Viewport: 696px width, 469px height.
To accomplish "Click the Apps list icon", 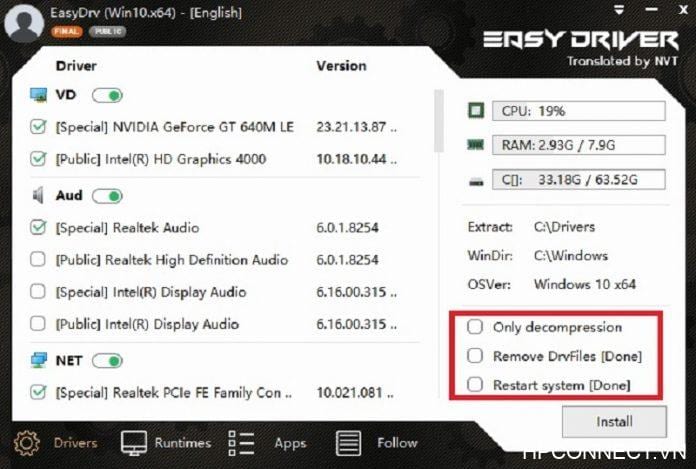I will [241, 443].
